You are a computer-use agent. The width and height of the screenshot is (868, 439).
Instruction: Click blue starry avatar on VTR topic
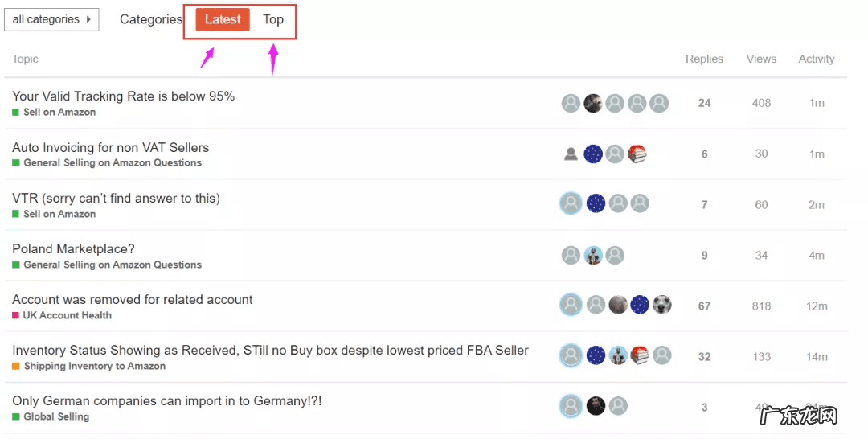coord(596,204)
